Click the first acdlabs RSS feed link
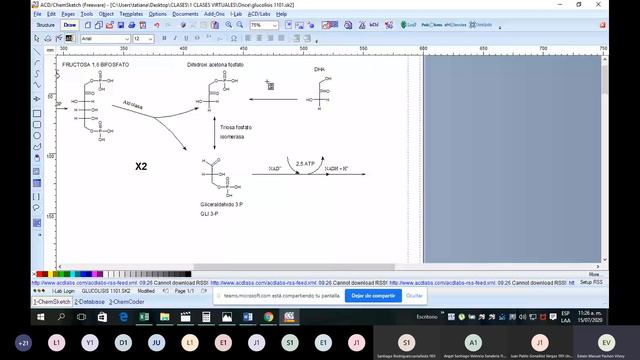 point(84,282)
